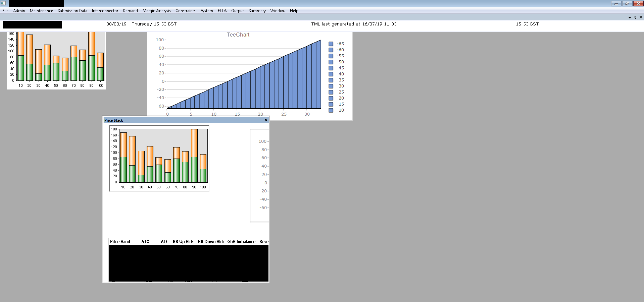This screenshot has width=644, height=302.
Task: Click the -65 legend swatch in TeeChart
Action: (x=331, y=44)
